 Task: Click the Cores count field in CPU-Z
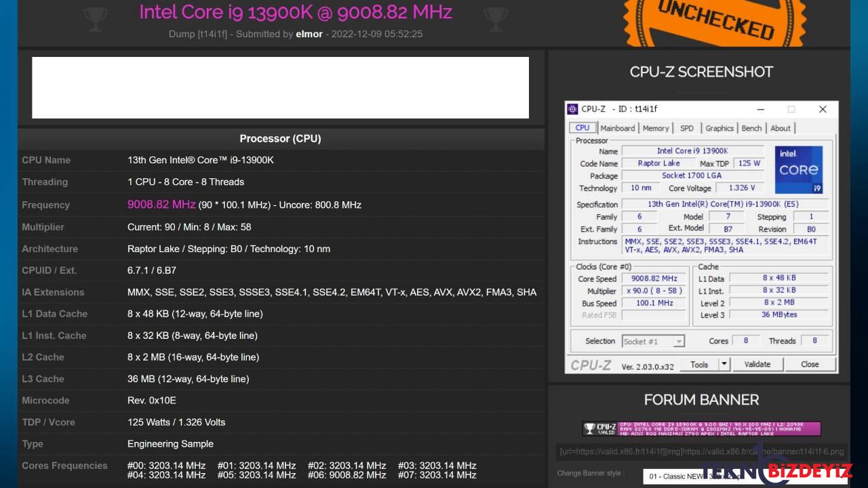pos(746,341)
